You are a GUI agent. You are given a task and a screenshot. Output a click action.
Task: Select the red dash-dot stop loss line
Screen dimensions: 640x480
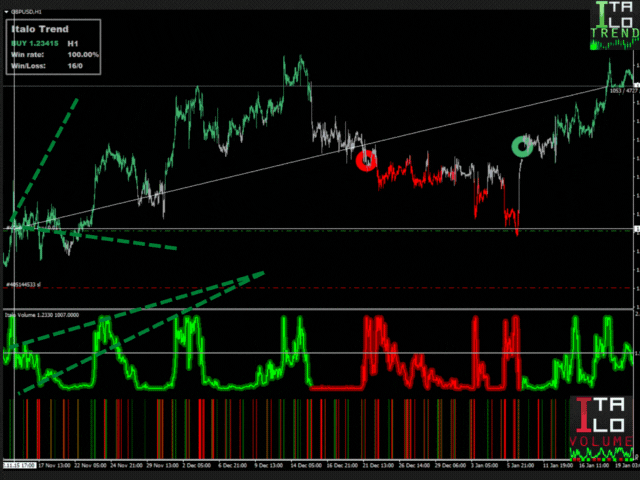click(318, 288)
